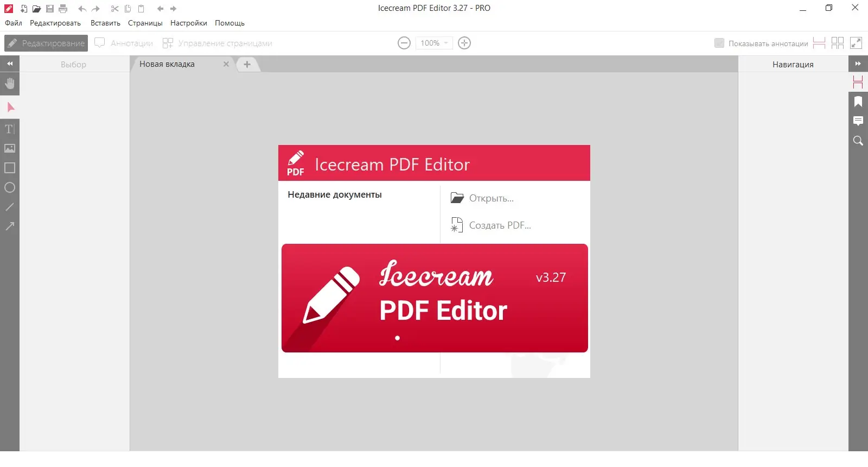Open the Вставить menu
Screen dimensions: 868x467
(x=105, y=23)
